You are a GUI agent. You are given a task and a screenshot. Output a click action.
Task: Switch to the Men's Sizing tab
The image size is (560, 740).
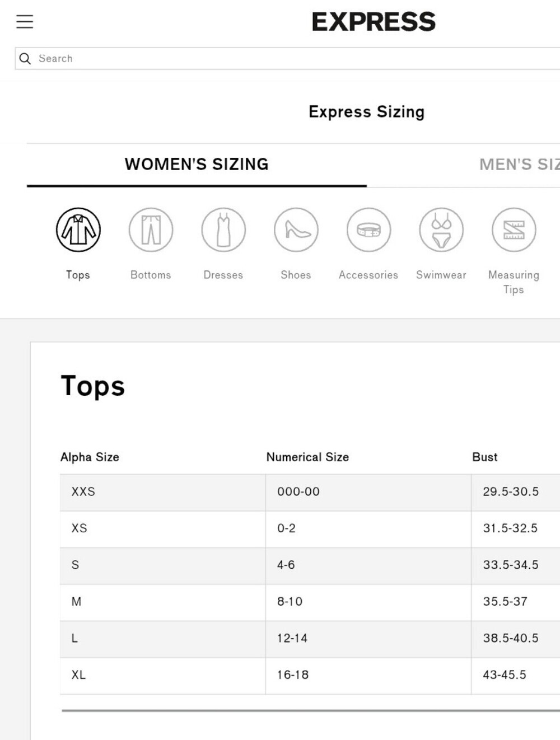pyautogui.click(x=519, y=164)
